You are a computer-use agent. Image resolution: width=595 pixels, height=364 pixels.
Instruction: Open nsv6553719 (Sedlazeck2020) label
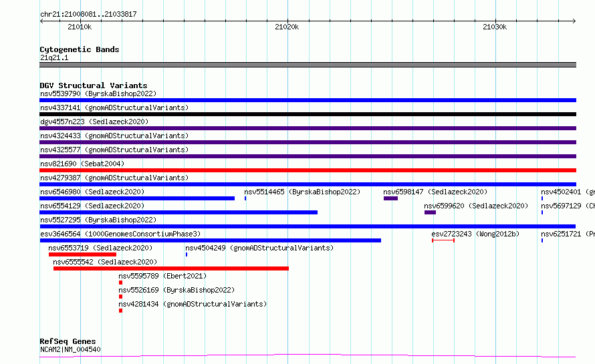[100, 248]
